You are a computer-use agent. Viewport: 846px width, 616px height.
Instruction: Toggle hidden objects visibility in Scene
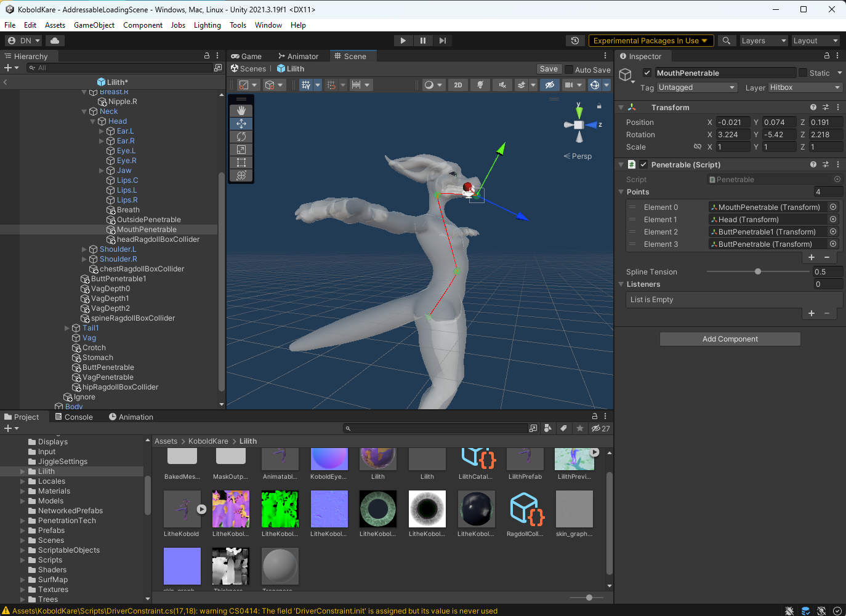point(550,85)
